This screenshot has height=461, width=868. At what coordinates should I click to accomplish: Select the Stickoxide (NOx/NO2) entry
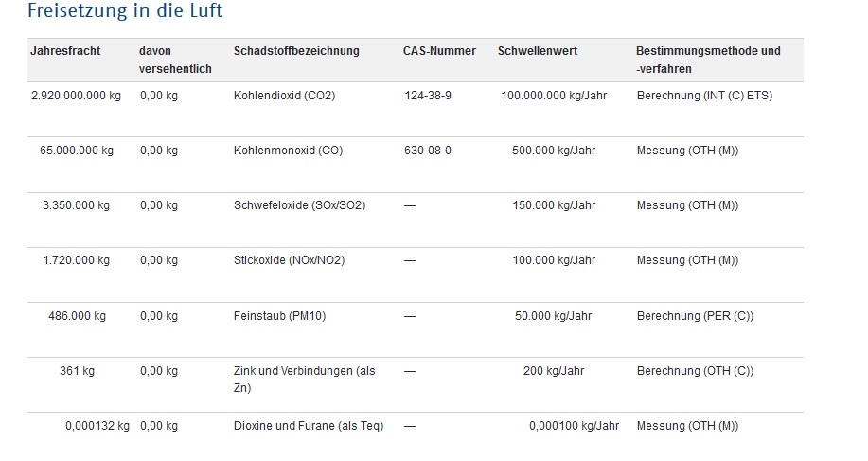point(289,259)
